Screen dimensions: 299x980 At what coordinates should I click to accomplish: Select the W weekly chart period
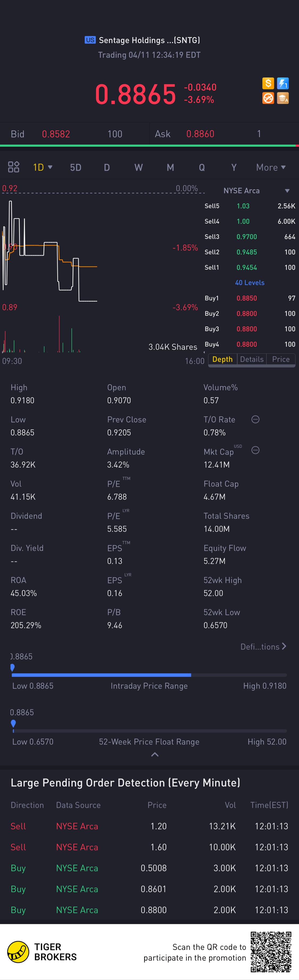[138, 167]
